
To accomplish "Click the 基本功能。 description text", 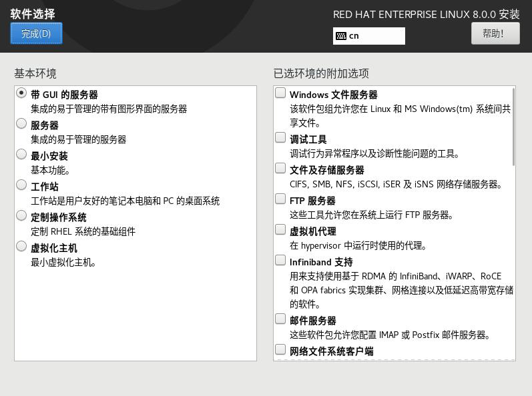I will click(50, 171).
